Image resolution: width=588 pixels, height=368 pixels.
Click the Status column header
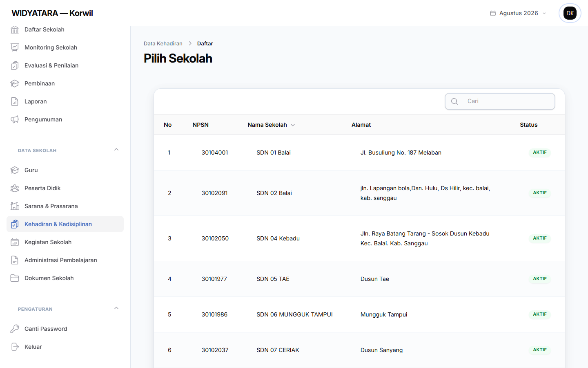(x=528, y=125)
